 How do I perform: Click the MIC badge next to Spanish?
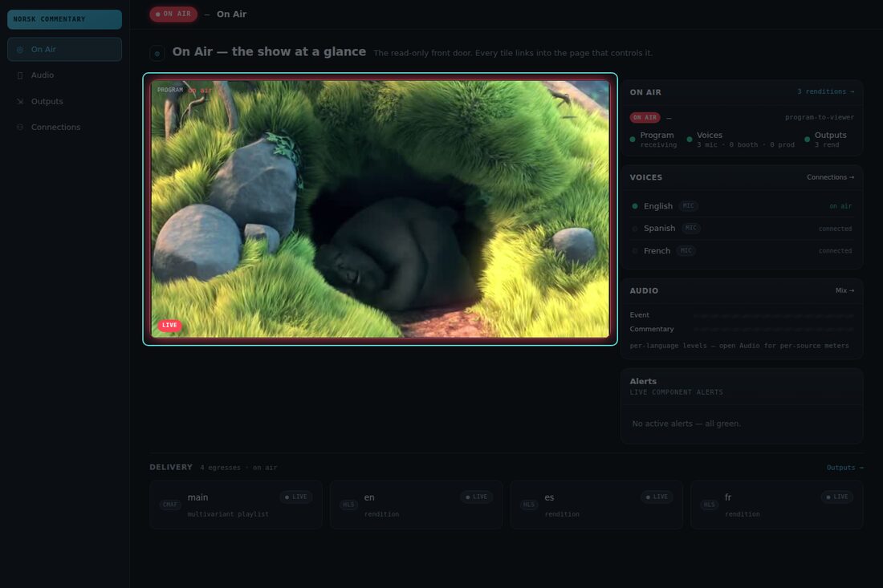[691, 228]
